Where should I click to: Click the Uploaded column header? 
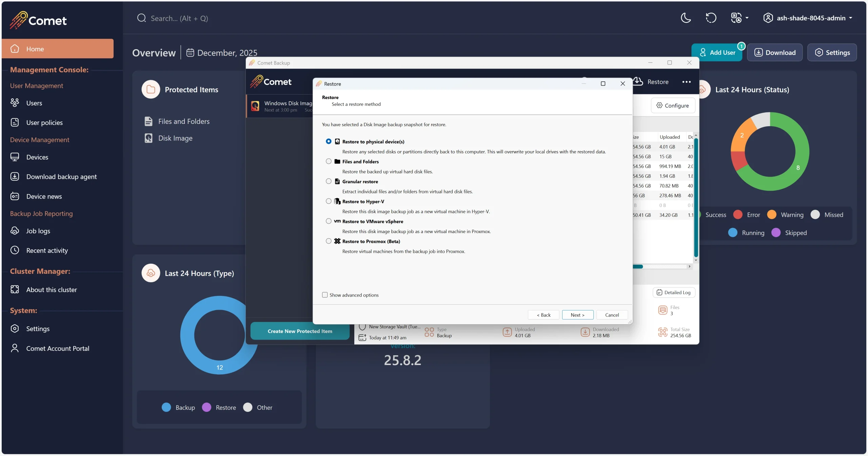pyautogui.click(x=670, y=137)
